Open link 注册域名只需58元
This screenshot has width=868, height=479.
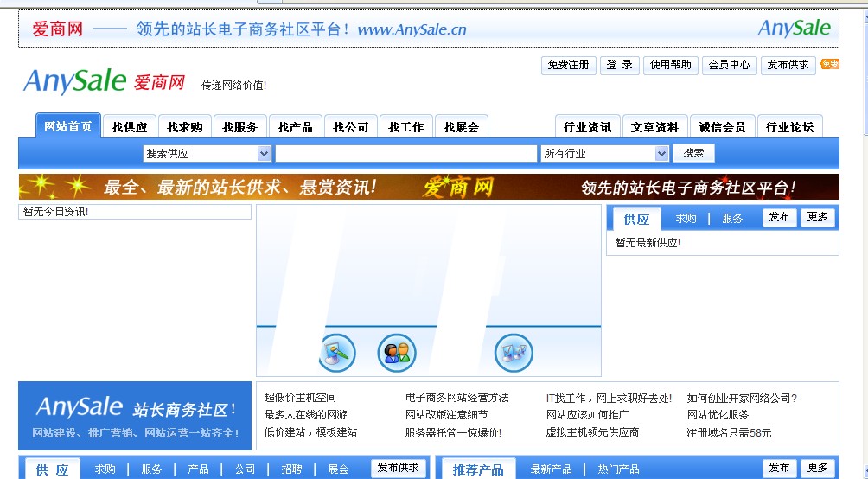pos(729,432)
